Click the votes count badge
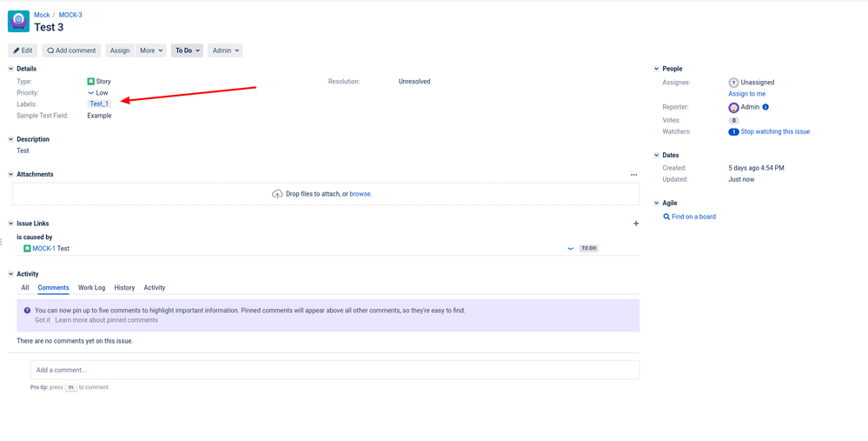The width and height of the screenshot is (868, 441). [x=733, y=120]
